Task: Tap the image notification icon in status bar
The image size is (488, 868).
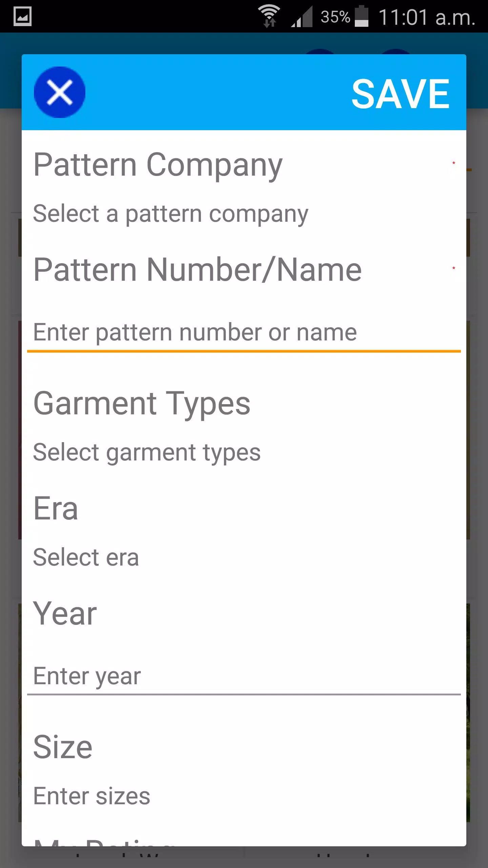Action: click(23, 16)
